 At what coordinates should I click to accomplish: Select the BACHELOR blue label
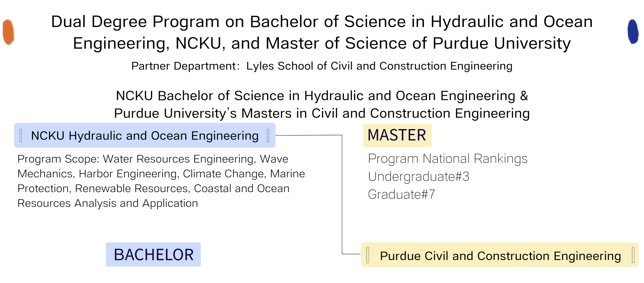153,254
